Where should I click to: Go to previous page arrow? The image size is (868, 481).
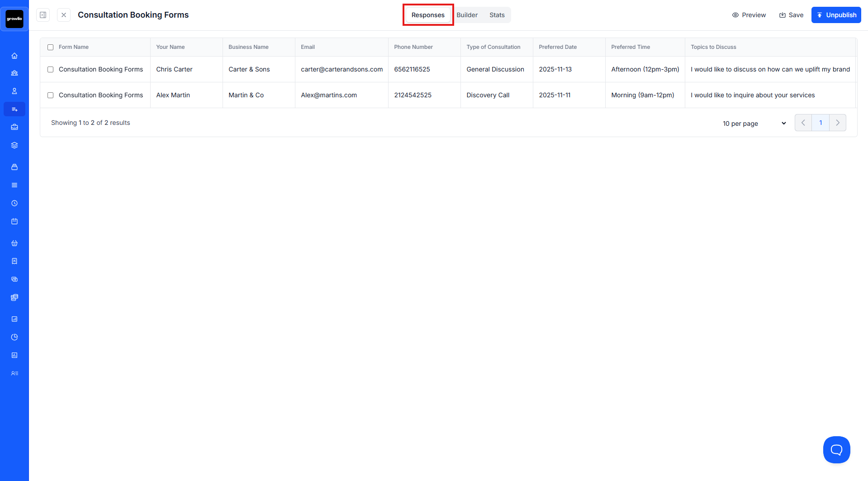point(803,123)
